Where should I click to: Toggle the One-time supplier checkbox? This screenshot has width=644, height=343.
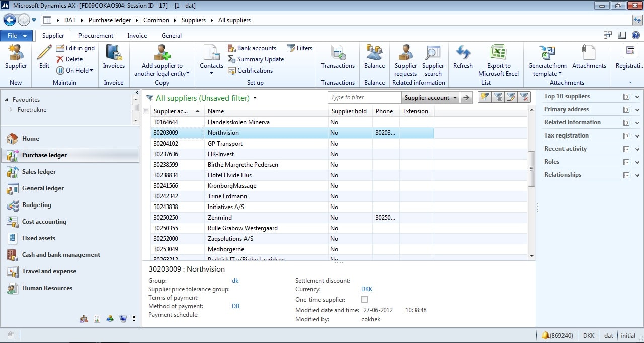365,299
